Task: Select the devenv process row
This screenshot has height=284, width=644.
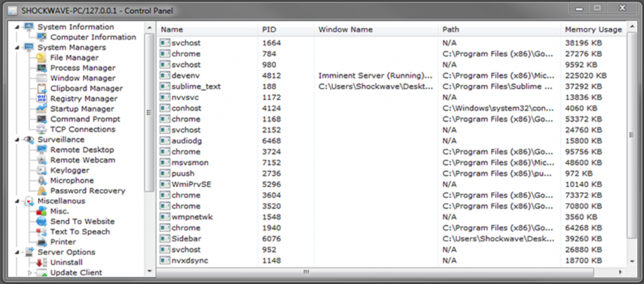Action: [x=391, y=76]
